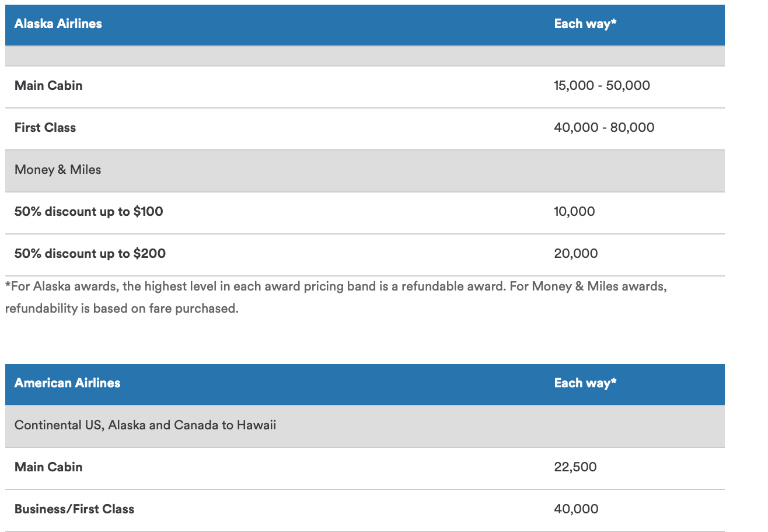Click the 20,000 miles value
Viewport: 768px width, 532px height.
[575, 254]
